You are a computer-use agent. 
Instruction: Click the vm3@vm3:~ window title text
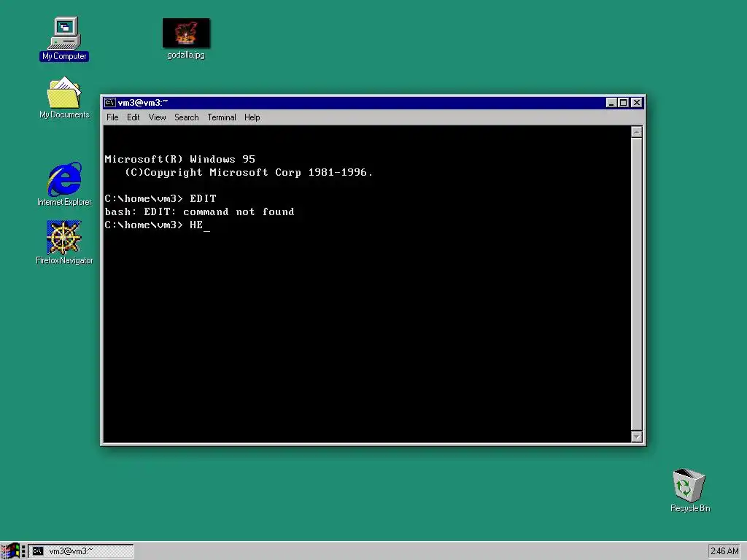pos(143,102)
